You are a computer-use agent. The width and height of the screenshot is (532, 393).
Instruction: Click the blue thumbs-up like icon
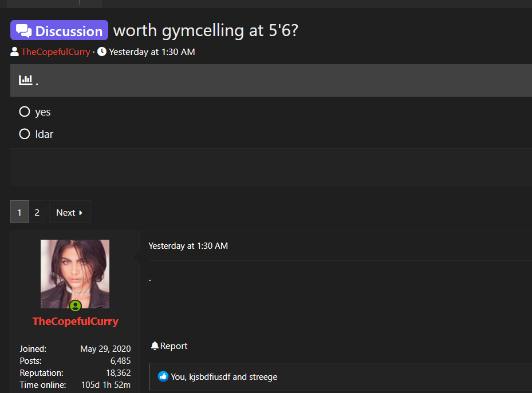pyautogui.click(x=163, y=376)
